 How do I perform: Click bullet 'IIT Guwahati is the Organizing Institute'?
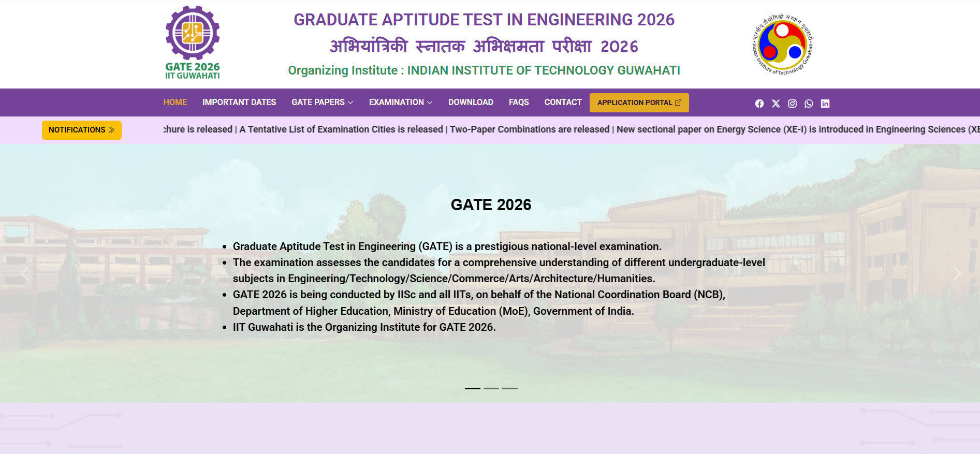click(364, 327)
